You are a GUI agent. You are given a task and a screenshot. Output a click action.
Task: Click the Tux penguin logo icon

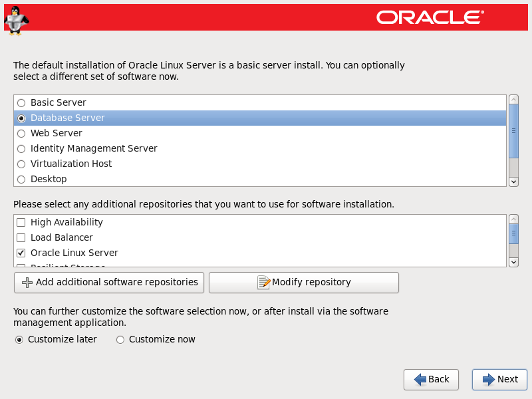click(15, 20)
